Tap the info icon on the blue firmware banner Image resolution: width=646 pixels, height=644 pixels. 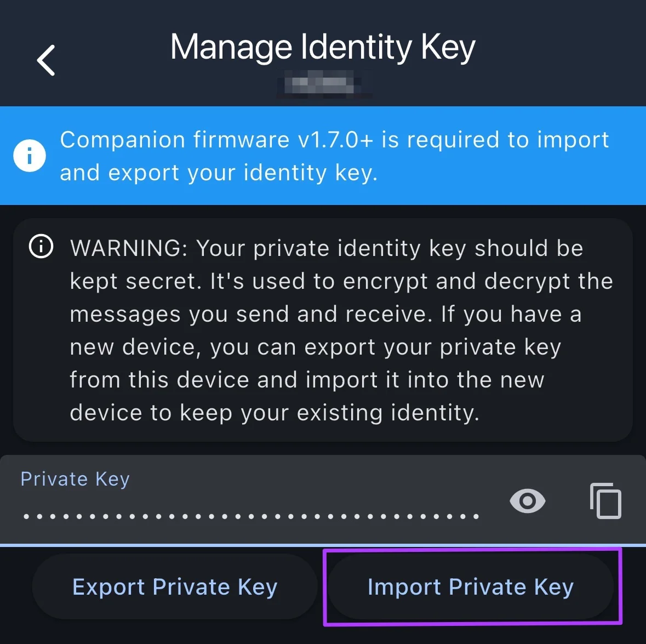click(x=30, y=155)
